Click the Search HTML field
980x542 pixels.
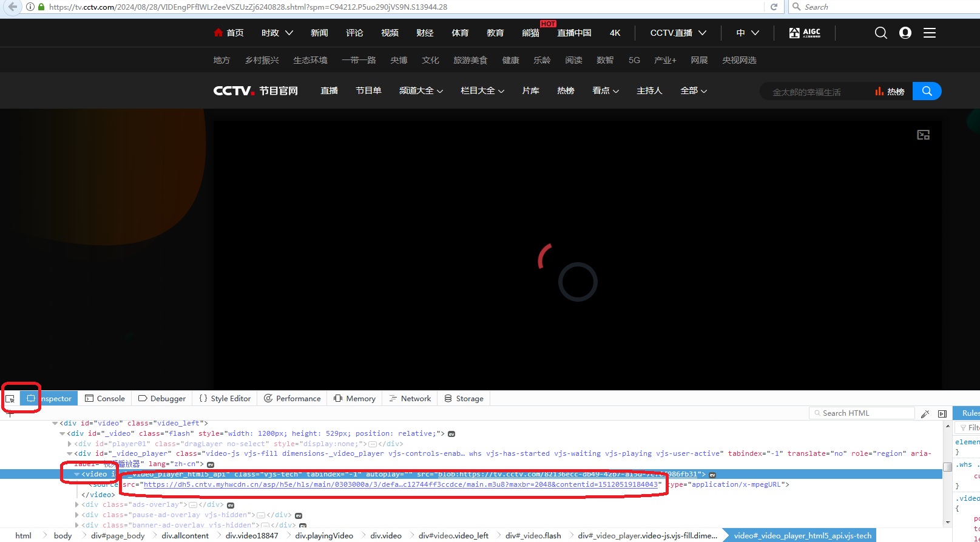click(x=862, y=413)
